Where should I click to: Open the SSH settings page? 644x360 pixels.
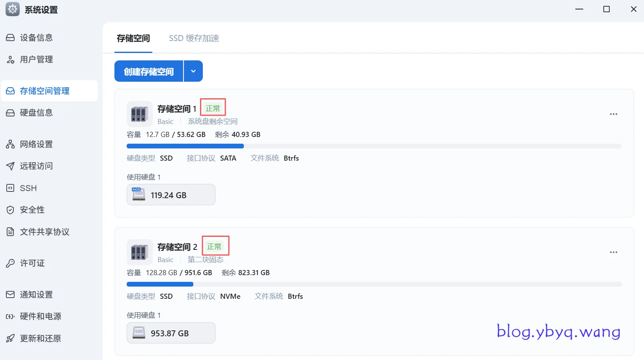coord(28,188)
